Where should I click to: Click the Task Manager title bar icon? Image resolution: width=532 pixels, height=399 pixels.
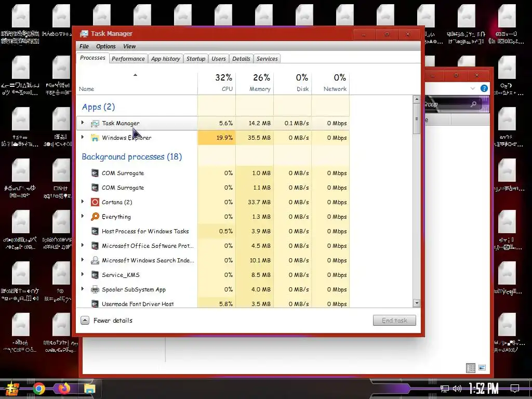click(x=84, y=34)
